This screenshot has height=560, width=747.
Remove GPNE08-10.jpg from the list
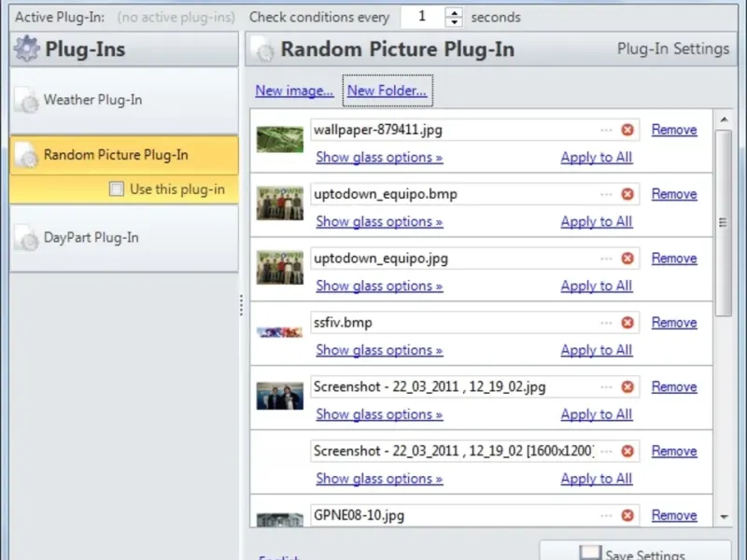[x=674, y=515]
